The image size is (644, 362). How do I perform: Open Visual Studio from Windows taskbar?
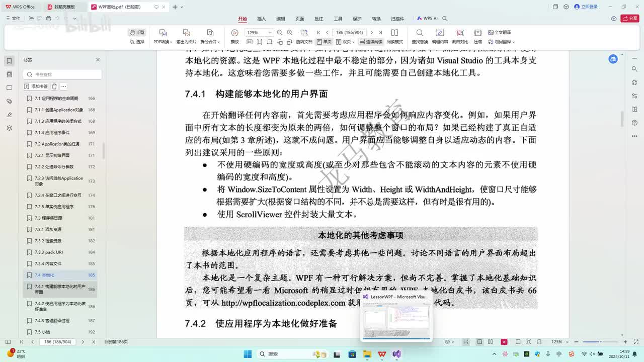397,354
